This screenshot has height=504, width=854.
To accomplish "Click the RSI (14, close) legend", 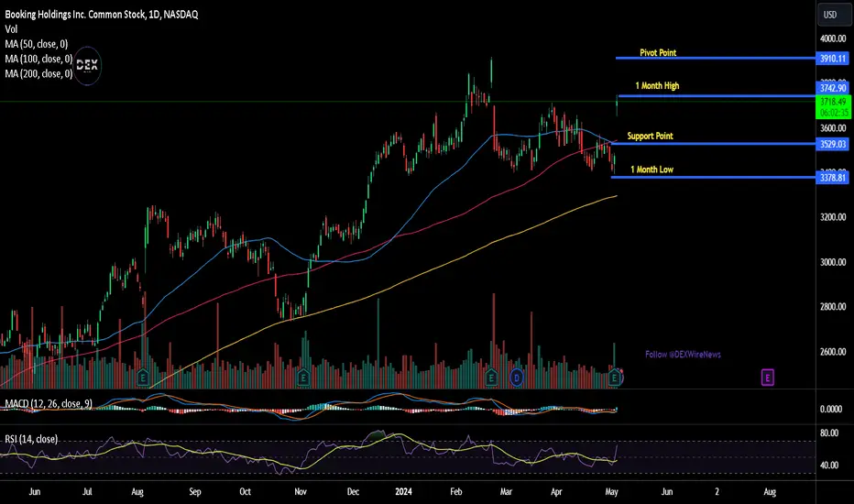I will pyautogui.click(x=31, y=439).
